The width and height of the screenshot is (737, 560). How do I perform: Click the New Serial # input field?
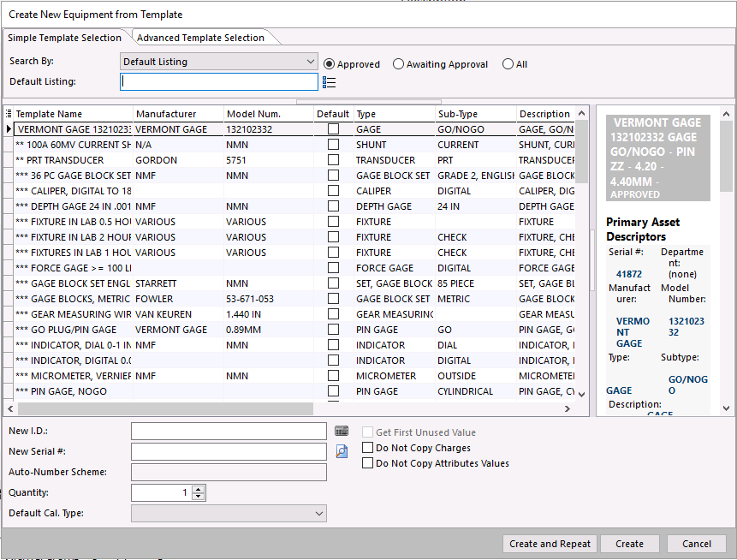[x=229, y=451]
